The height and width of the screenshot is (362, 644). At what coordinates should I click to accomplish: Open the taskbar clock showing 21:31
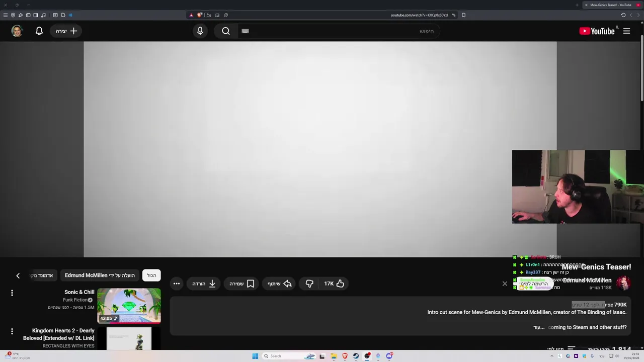632,356
